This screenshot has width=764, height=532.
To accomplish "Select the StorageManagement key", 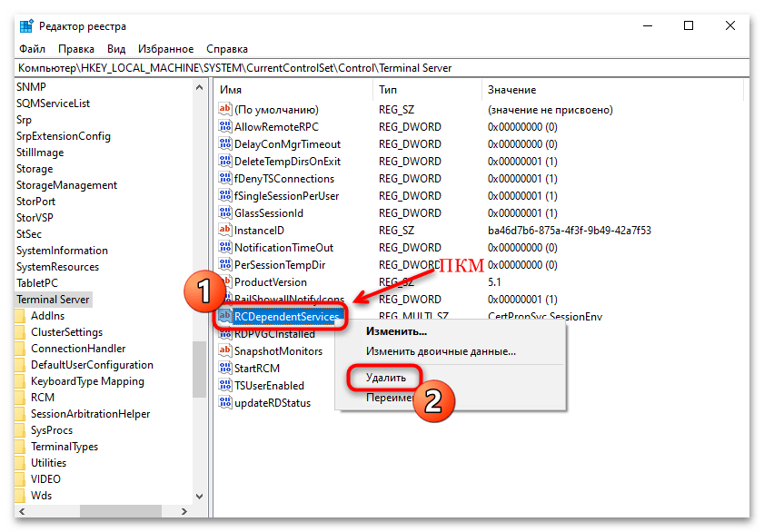I will click(x=66, y=185).
